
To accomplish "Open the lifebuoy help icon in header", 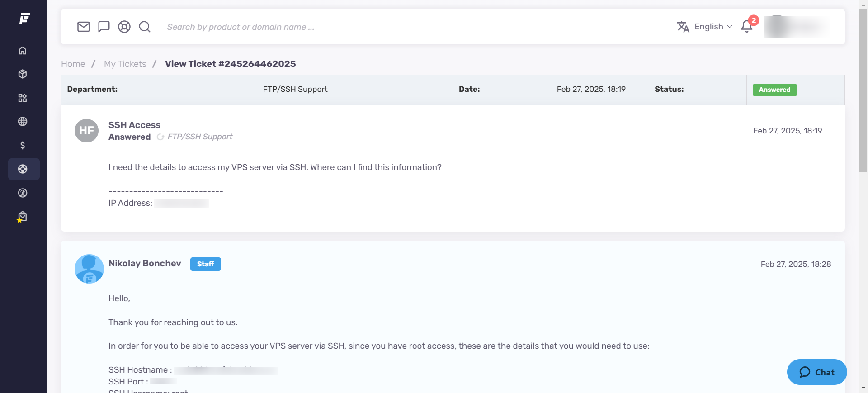I will 124,27.
